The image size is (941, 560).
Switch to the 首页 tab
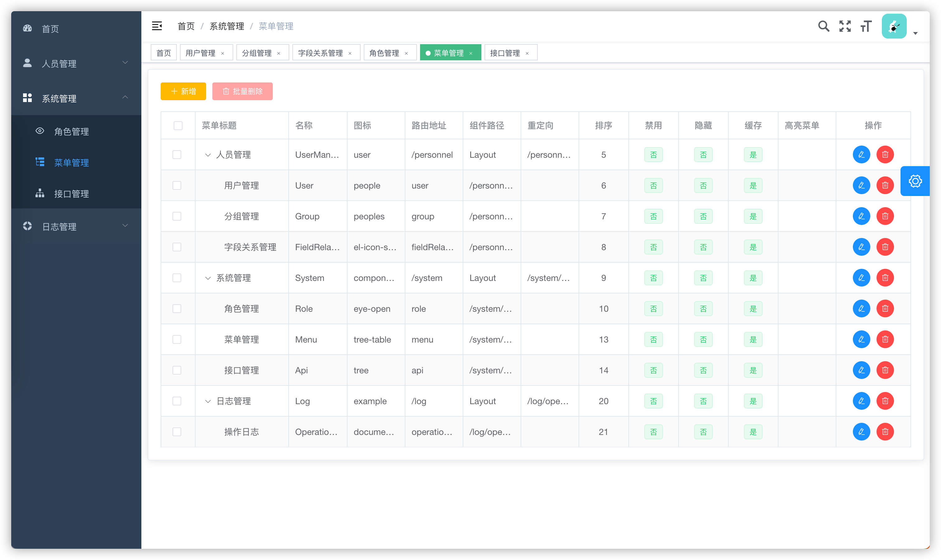(163, 53)
